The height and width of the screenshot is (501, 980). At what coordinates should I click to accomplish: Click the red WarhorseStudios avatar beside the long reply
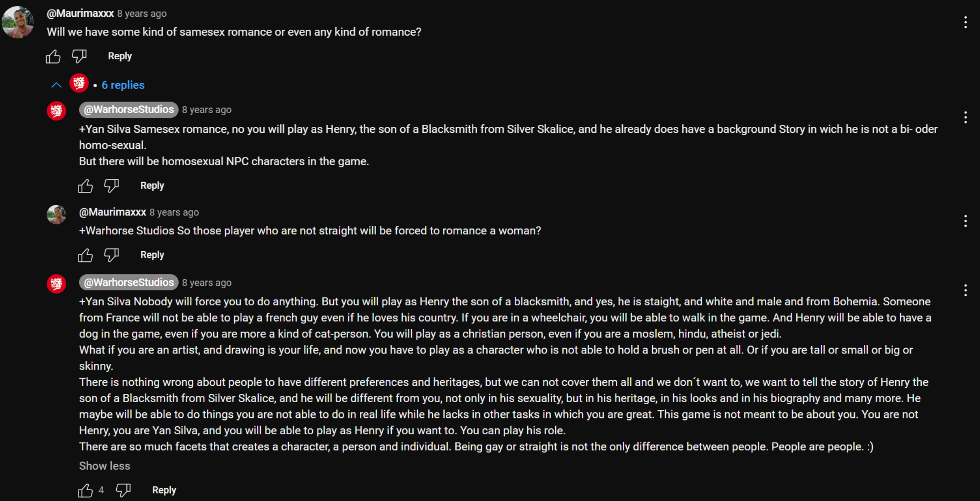[56, 284]
